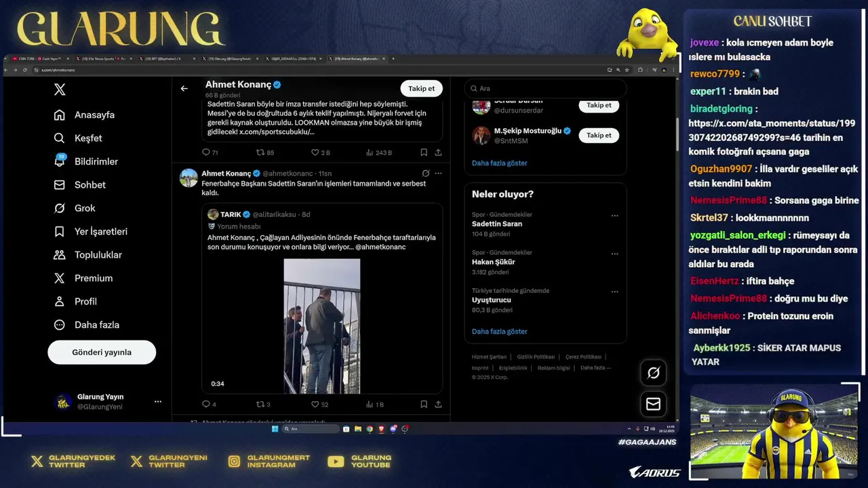
Task: Click the Glarung Yayın account avatar
Action: click(x=63, y=402)
